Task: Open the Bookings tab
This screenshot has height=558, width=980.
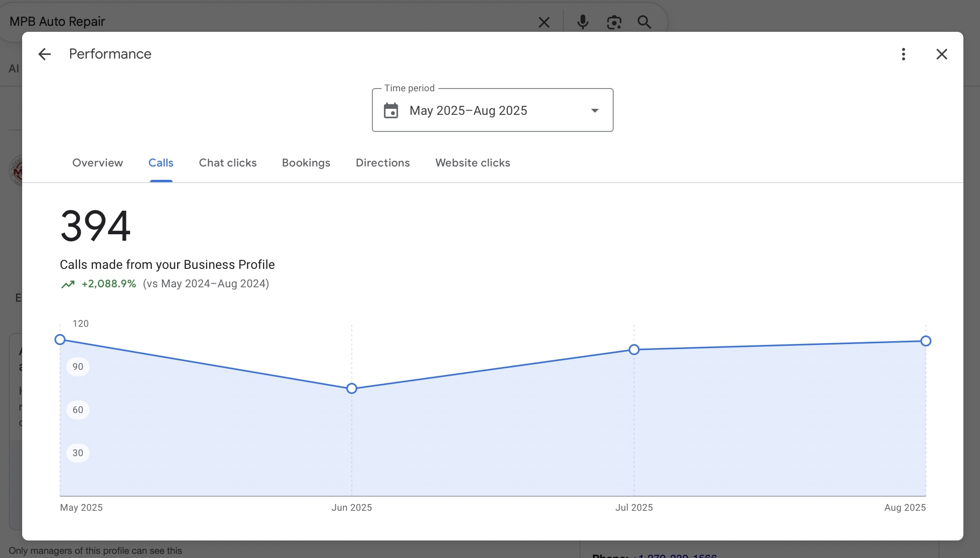Action: (x=306, y=163)
